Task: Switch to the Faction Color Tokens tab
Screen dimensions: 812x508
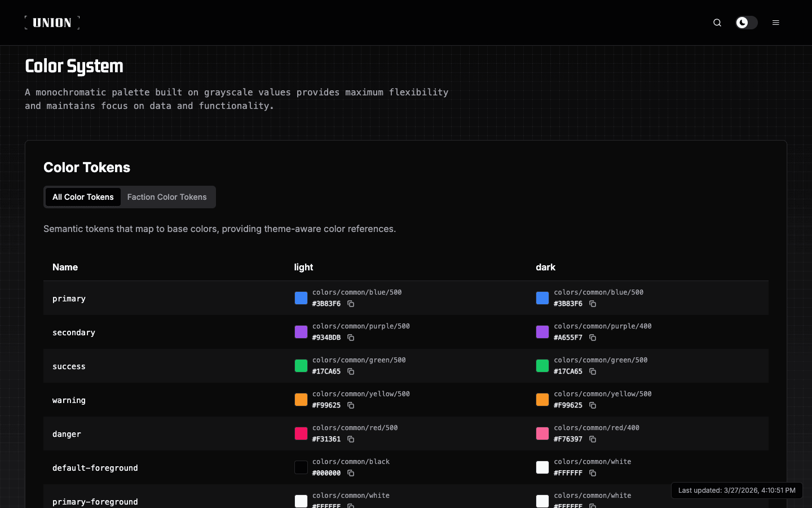Action: (167, 197)
